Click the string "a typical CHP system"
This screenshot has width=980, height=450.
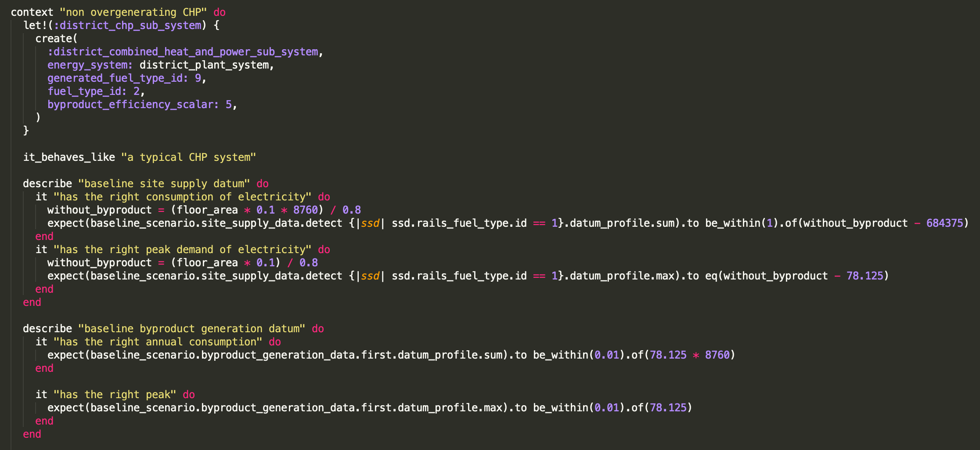[189, 157]
